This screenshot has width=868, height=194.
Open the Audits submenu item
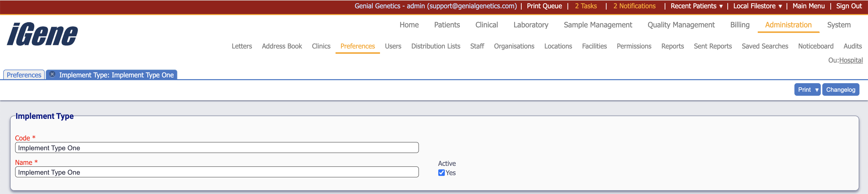click(852, 46)
